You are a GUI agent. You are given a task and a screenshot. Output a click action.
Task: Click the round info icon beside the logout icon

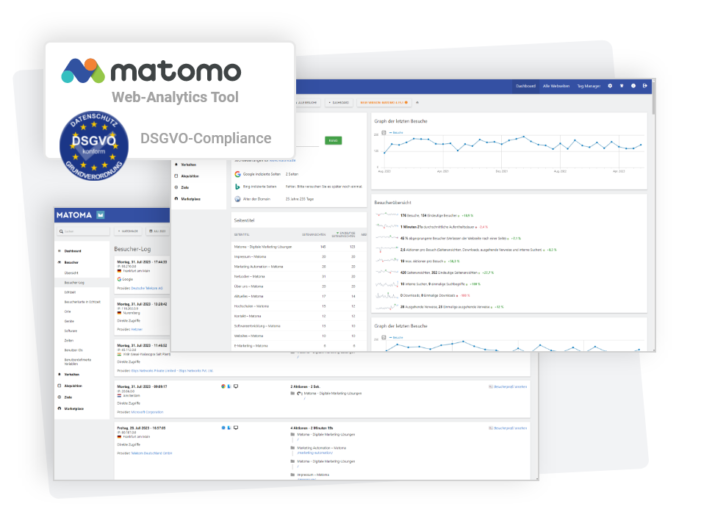[633, 86]
